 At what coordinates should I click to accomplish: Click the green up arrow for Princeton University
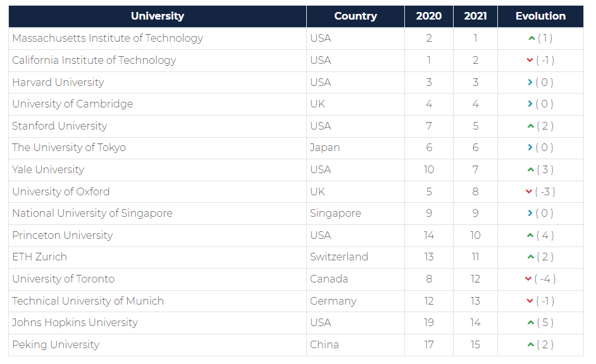click(531, 236)
